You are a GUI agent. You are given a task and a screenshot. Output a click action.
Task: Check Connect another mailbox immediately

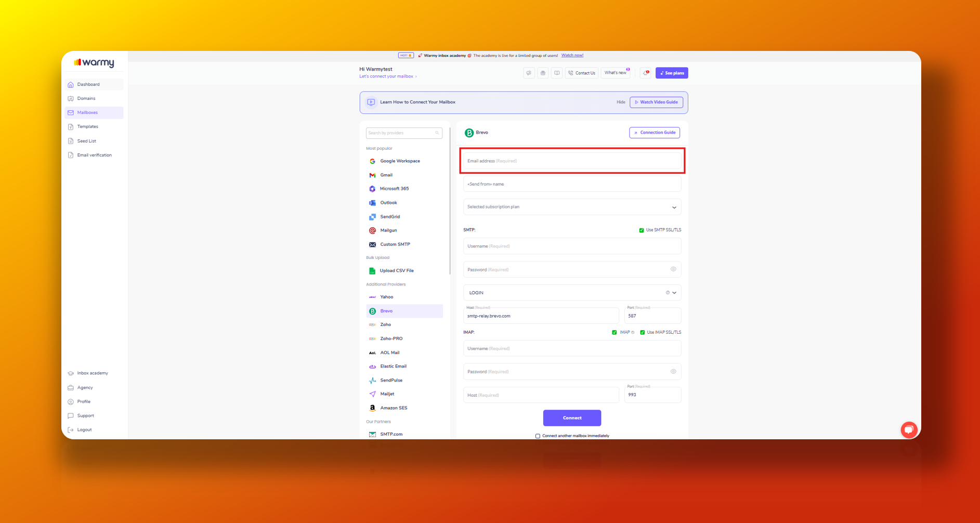pos(538,436)
